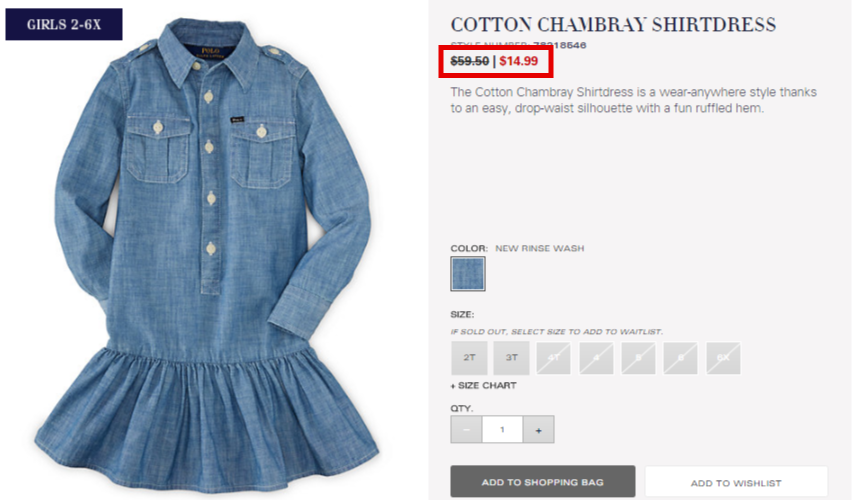Click the New Rinse Wash color label
The height and width of the screenshot is (500, 852).
point(540,248)
